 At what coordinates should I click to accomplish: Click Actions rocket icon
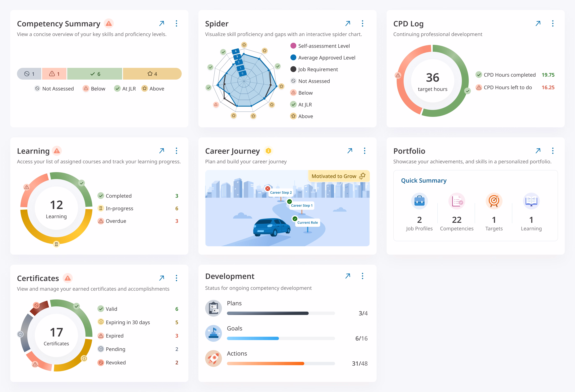click(214, 358)
